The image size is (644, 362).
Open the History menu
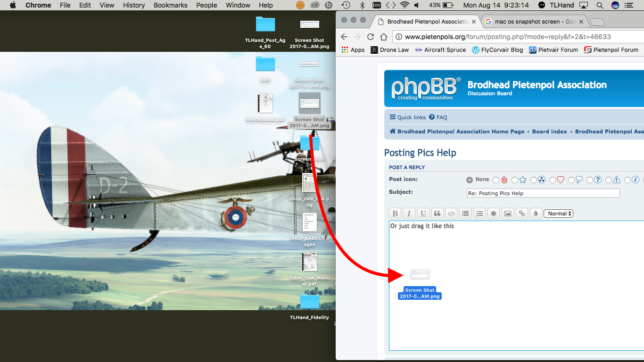pyautogui.click(x=134, y=5)
